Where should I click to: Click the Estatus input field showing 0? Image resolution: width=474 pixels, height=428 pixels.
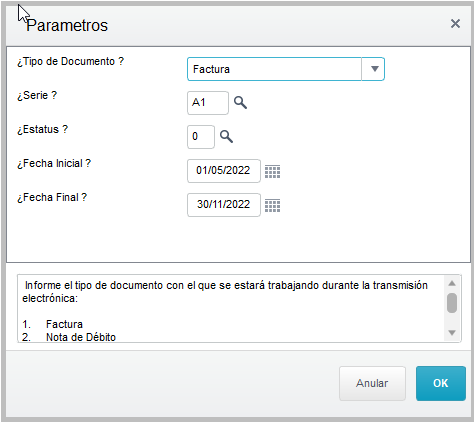coord(201,137)
